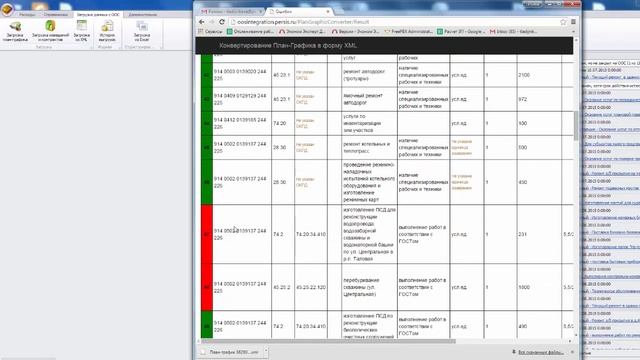Open the 'Сервисы' apps bookmark
The width and height of the screenshot is (640, 360).
pos(211,31)
